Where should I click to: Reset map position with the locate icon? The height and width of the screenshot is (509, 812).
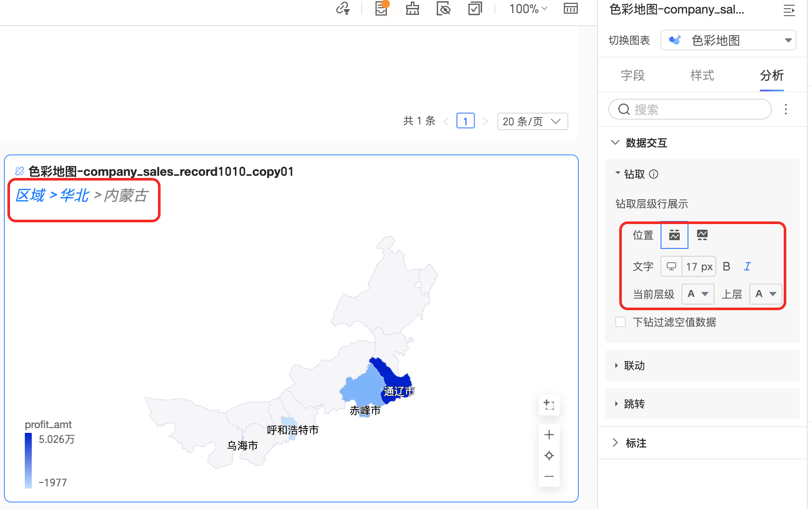click(549, 455)
